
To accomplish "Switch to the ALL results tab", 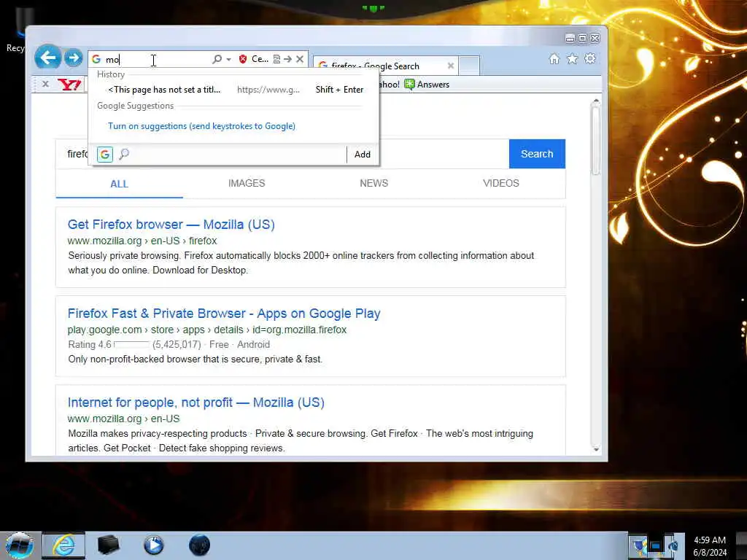I will click(119, 184).
